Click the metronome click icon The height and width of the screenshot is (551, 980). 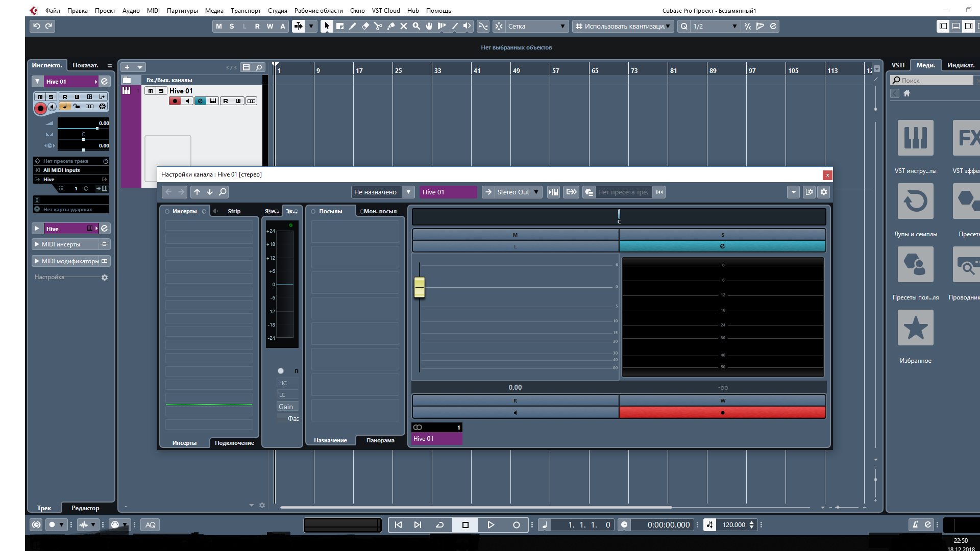click(915, 524)
